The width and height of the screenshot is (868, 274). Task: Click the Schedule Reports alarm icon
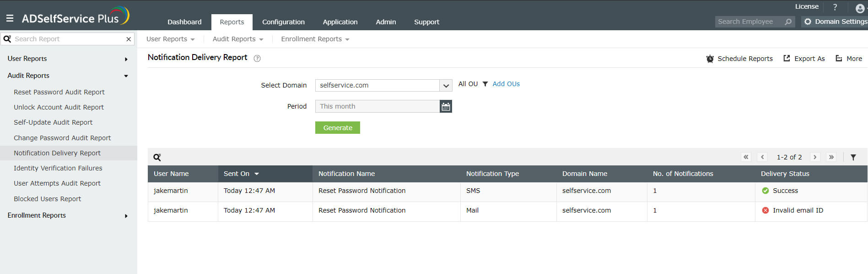(x=710, y=59)
